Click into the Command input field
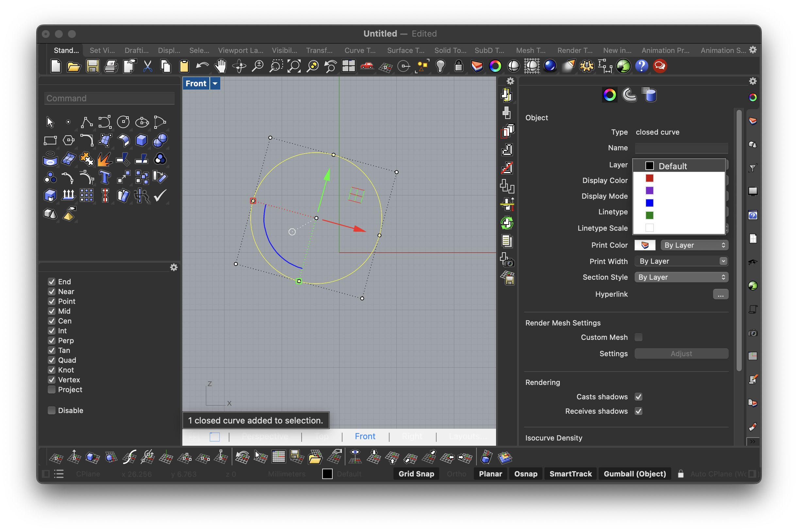The width and height of the screenshot is (798, 532). pyautogui.click(x=109, y=98)
